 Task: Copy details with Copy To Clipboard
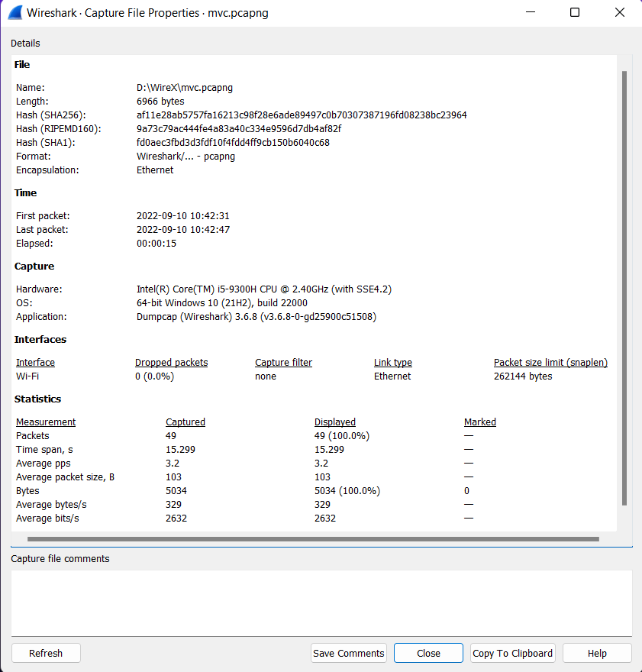pos(513,653)
